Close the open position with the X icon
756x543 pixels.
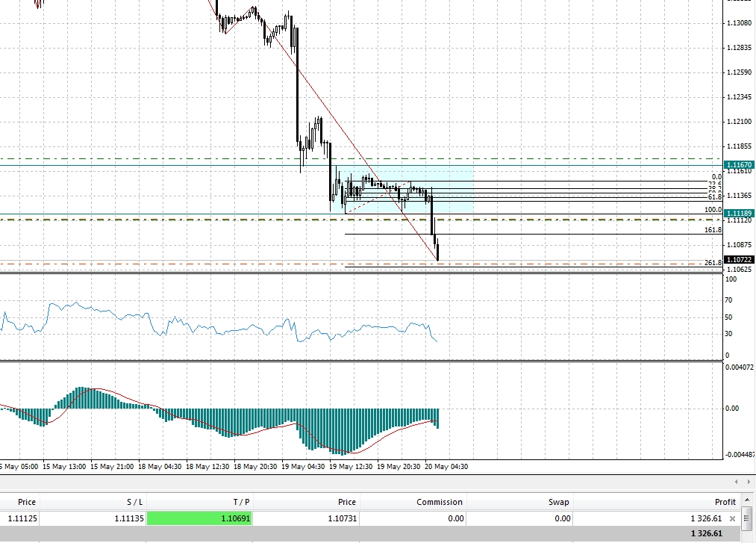click(732, 518)
